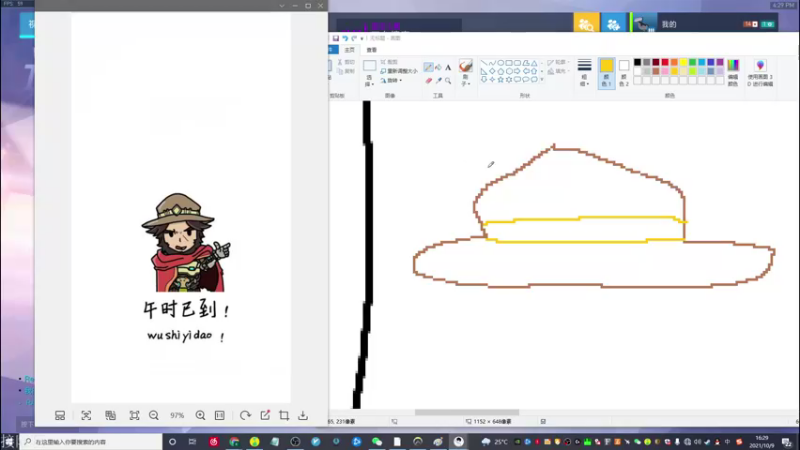Pick the green color swatch
The height and width of the screenshot is (450, 800).
692,62
